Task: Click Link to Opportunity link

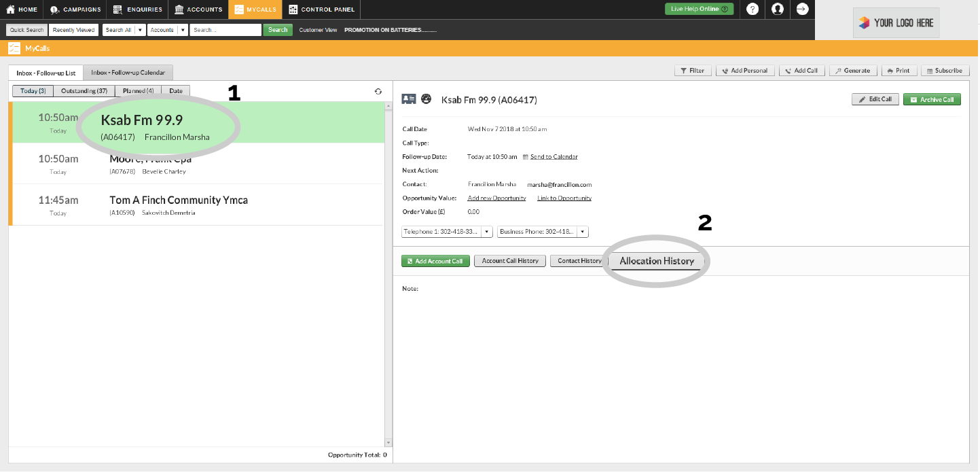Action: (x=564, y=198)
